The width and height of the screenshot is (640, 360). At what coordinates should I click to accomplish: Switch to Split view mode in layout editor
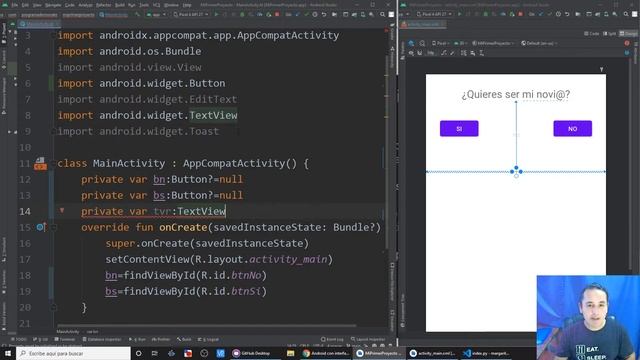click(x=609, y=34)
